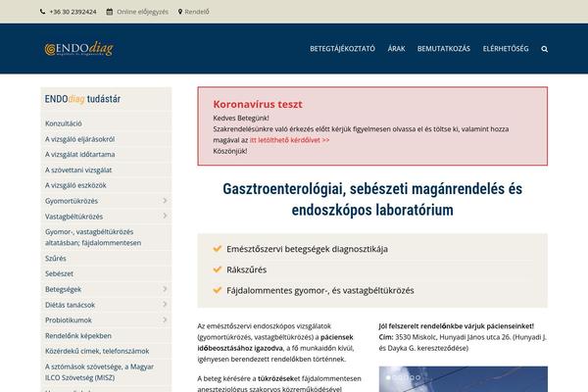Open the ELÉRHETŐSÉG menu item
This screenshot has height=392, width=588.
pos(506,49)
